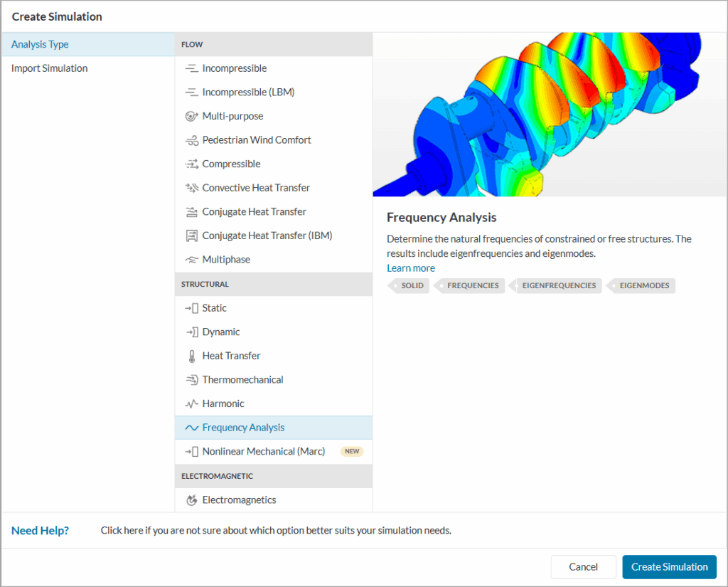The image size is (728, 587).
Task: Select the Incompressible flow analysis icon
Action: coord(192,68)
